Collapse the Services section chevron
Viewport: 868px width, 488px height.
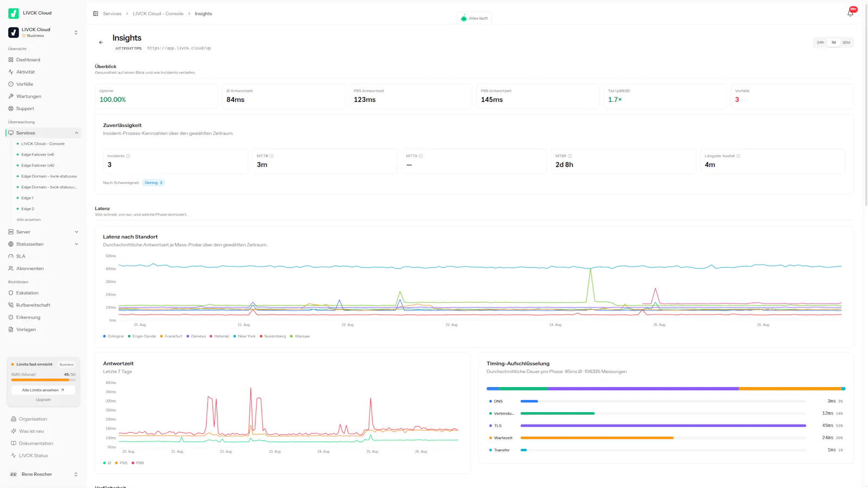(x=76, y=133)
